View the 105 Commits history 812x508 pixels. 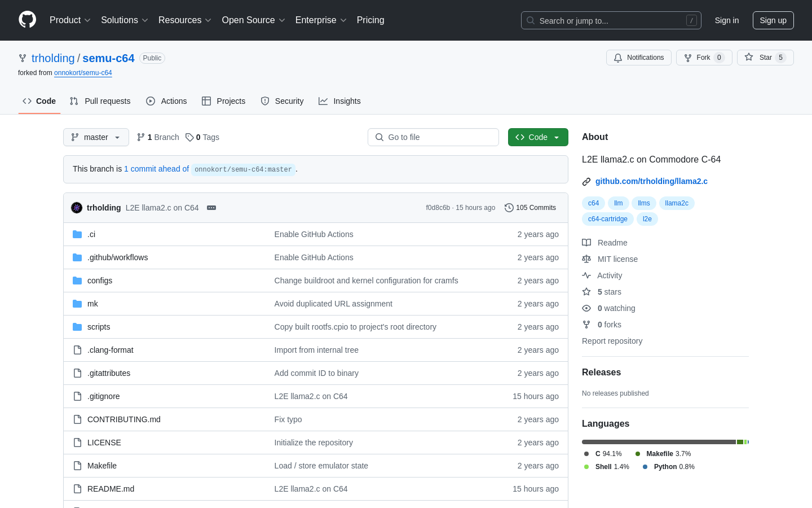coord(531,208)
